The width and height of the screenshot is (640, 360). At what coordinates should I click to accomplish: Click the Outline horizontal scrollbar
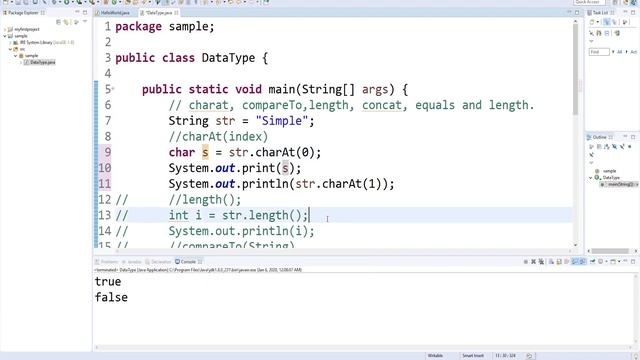click(x=610, y=251)
